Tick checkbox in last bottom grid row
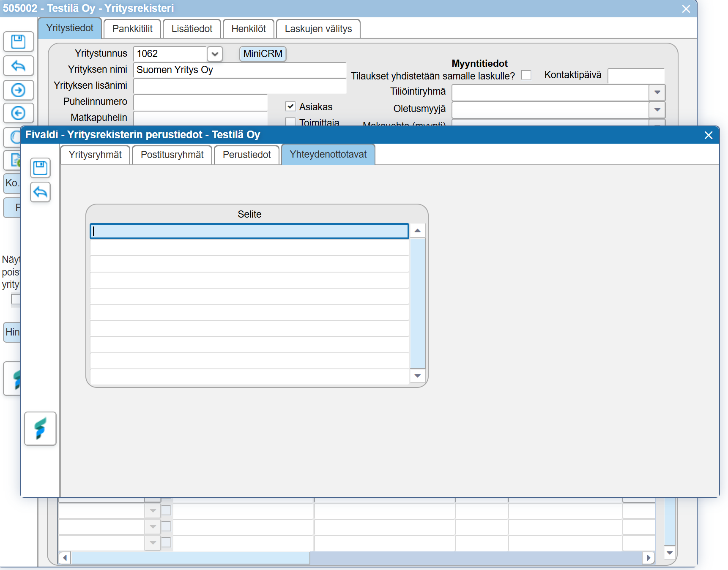This screenshot has height=570, width=728. (166, 542)
